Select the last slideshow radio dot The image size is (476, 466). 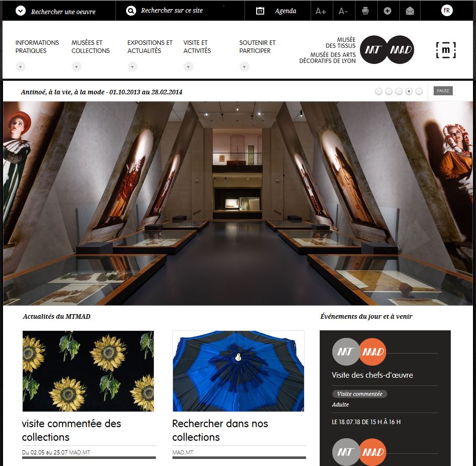click(x=419, y=91)
